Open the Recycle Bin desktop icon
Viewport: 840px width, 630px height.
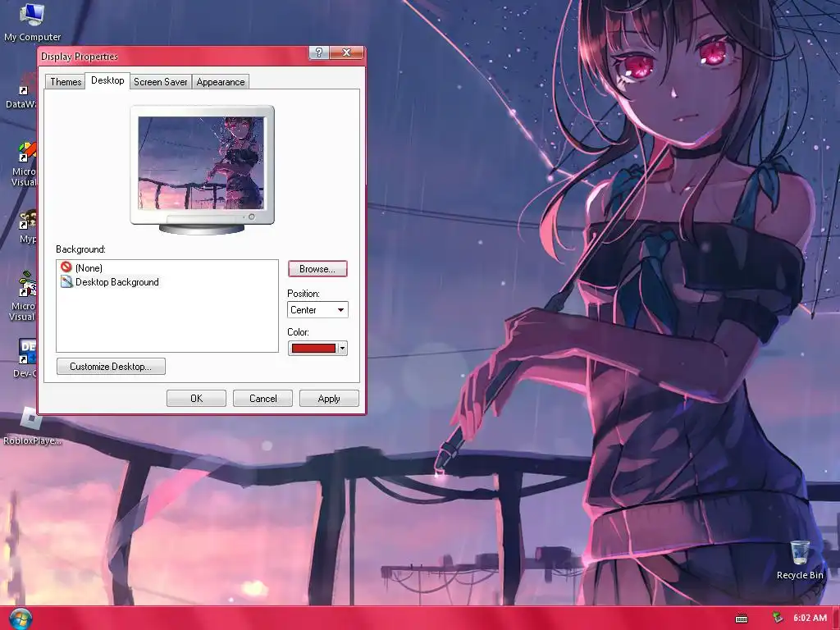tap(800, 559)
